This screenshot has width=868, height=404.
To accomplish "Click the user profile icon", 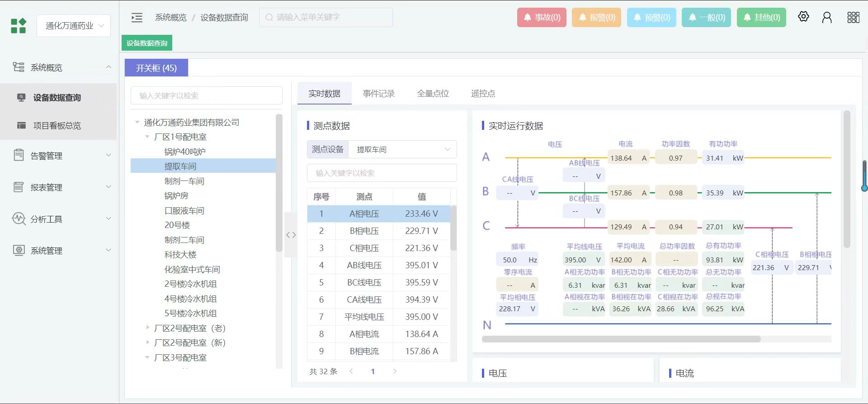I will click(827, 18).
